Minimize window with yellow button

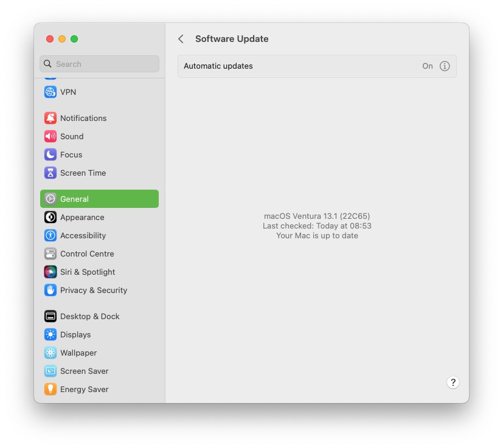62,39
